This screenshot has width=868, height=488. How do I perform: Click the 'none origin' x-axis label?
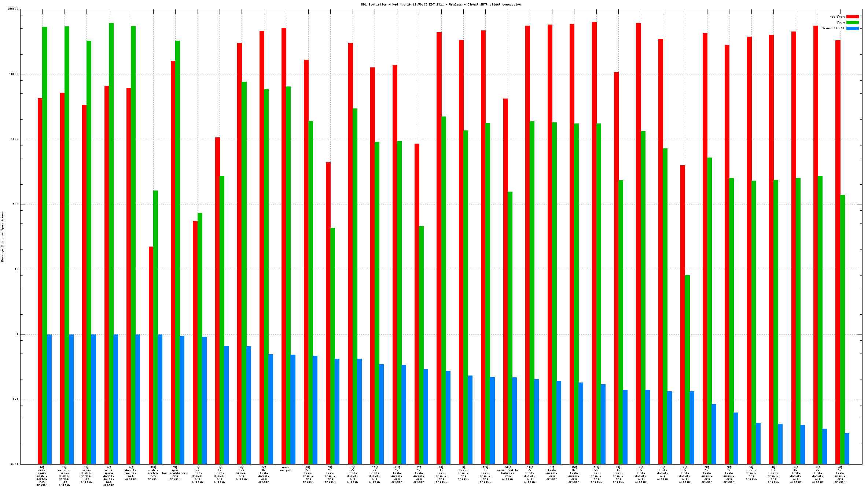(x=286, y=469)
